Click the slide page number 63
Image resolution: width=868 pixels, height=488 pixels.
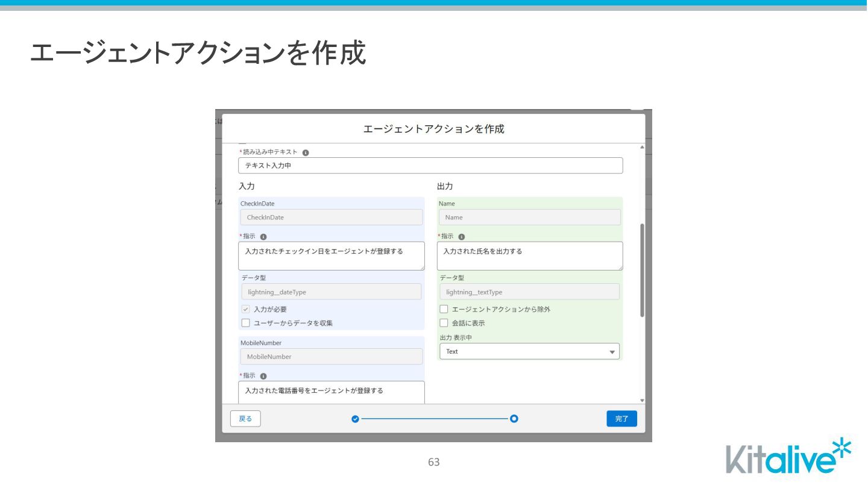click(x=434, y=462)
